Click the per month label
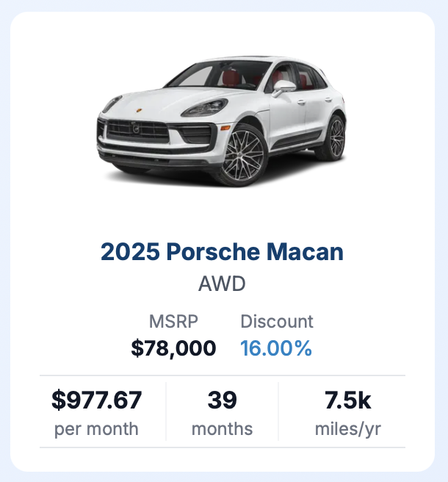The image size is (448, 482). [x=96, y=429]
